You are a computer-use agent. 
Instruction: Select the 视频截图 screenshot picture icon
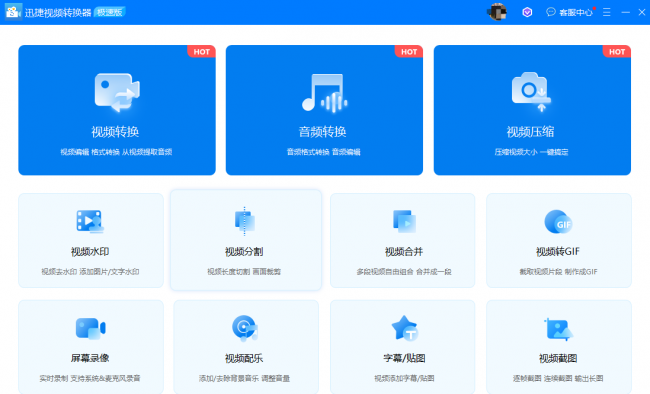[x=558, y=329]
